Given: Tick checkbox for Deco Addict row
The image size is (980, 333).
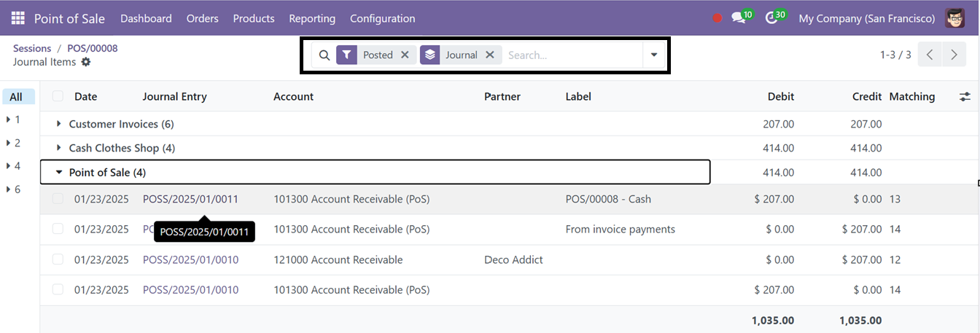Looking at the screenshot, I should click(x=58, y=259).
